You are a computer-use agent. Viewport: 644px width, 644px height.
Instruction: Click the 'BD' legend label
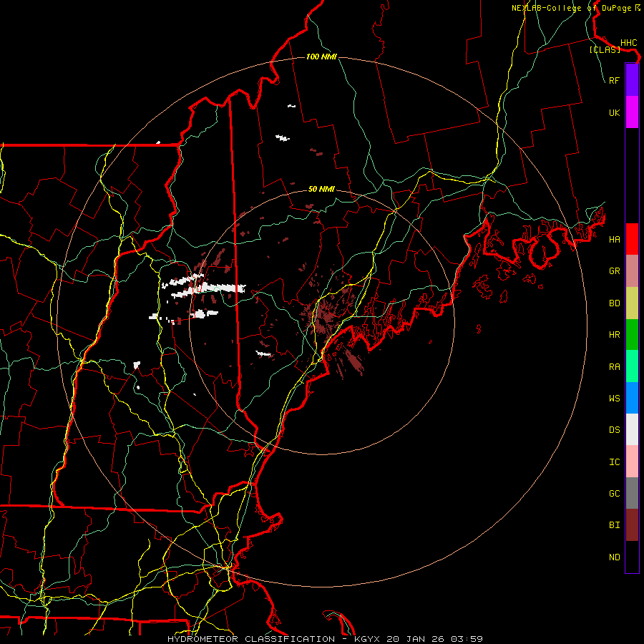[x=614, y=303]
